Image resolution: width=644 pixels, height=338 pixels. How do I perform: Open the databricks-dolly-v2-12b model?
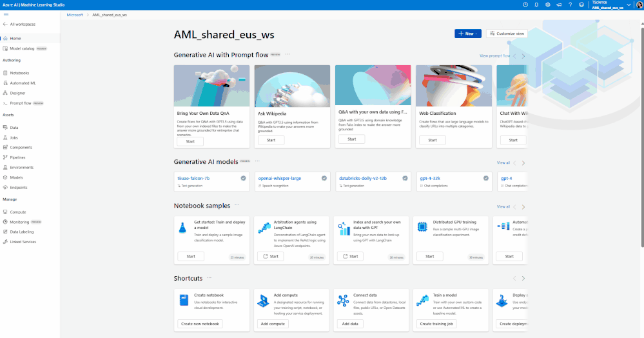click(363, 179)
